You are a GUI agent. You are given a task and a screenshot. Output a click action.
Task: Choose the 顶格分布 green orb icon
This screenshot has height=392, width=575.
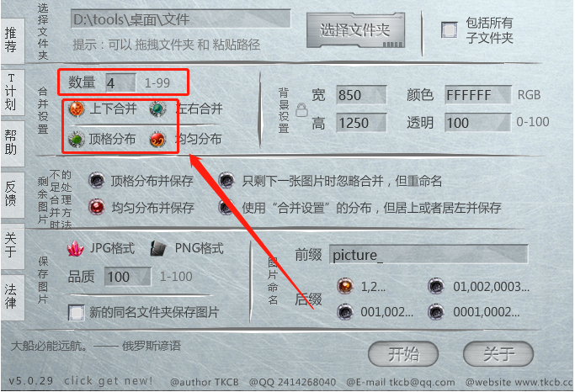(x=77, y=140)
